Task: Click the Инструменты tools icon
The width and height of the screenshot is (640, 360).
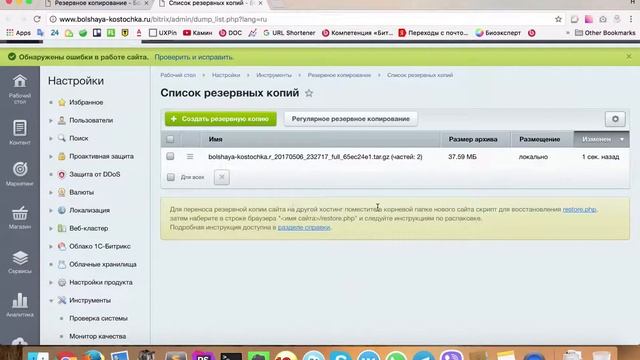Action: tap(62, 300)
